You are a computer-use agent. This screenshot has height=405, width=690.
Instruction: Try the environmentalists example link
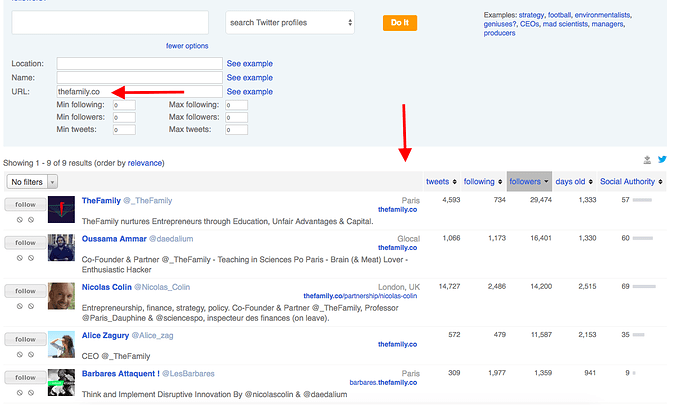point(602,15)
